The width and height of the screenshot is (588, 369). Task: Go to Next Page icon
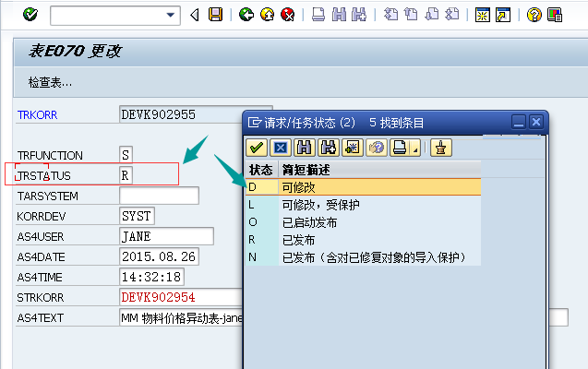coord(432,15)
